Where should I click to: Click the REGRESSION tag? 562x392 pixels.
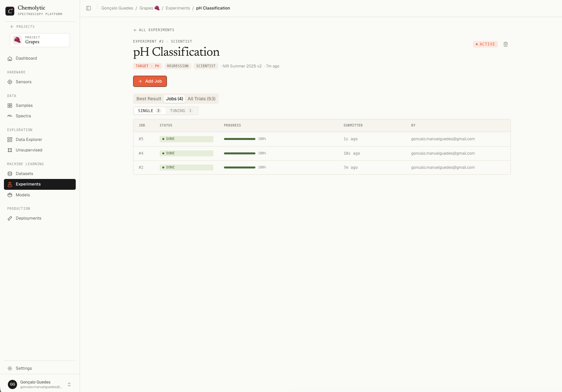178,66
